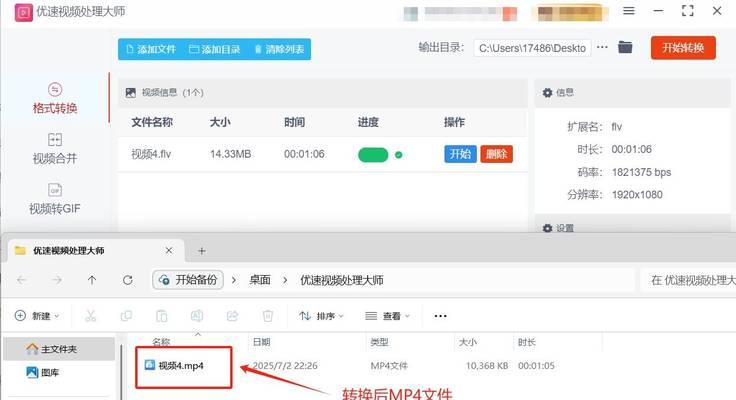
Task: Start conversion with the red 开始转换 button
Action: (x=683, y=48)
